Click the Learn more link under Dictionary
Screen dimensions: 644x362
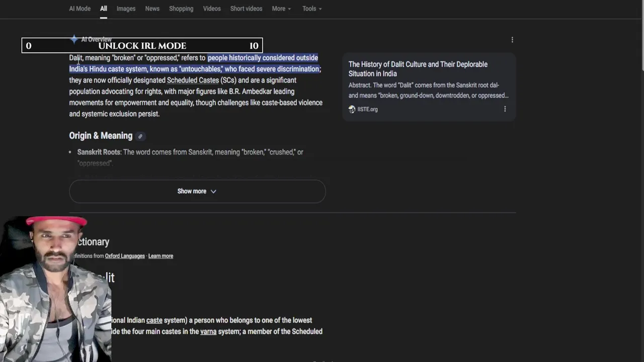(x=160, y=256)
